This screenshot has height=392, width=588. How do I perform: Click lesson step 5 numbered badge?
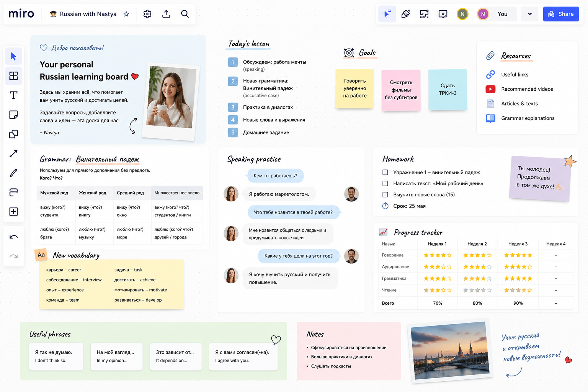pos(233,132)
